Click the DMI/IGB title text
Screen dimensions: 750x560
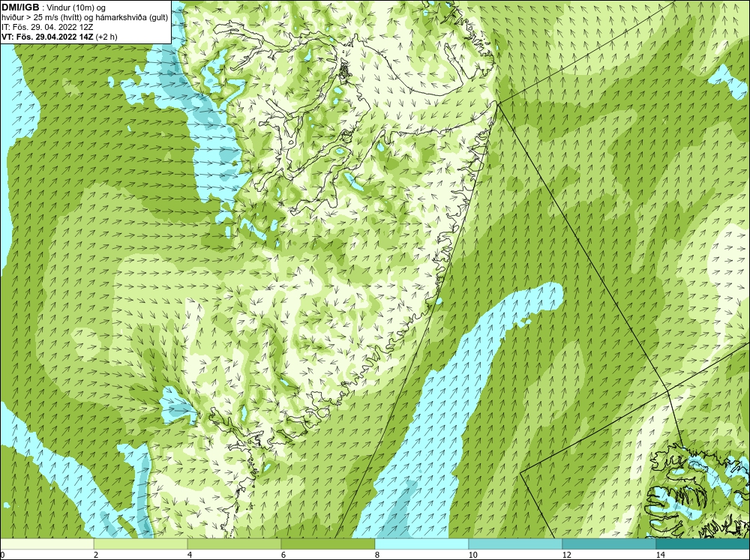pyautogui.click(x=20, y=7)
